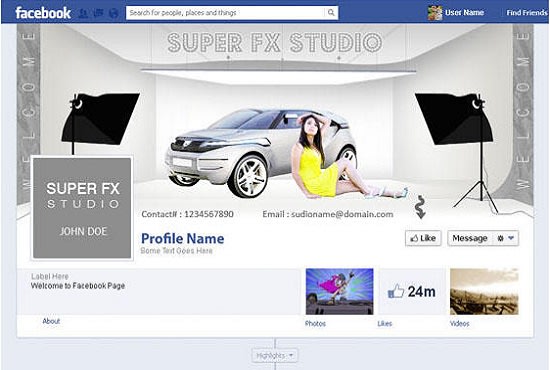Screen dimensions: 550x370
Task: Open the Photos thumbnail
Action: [x=340, y=291]
